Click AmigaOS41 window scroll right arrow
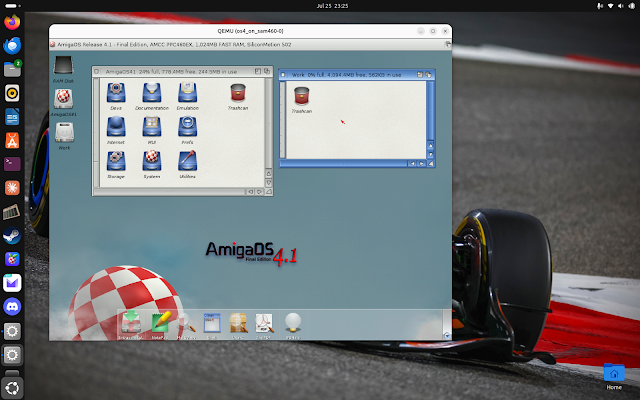640x400 pixels. 260,192
